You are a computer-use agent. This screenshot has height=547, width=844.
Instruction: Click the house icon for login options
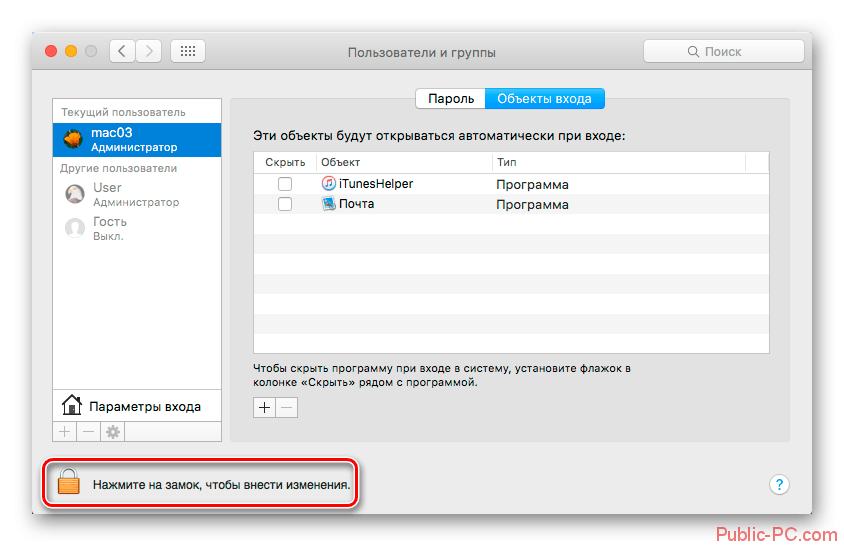click(x=71, y=406)
